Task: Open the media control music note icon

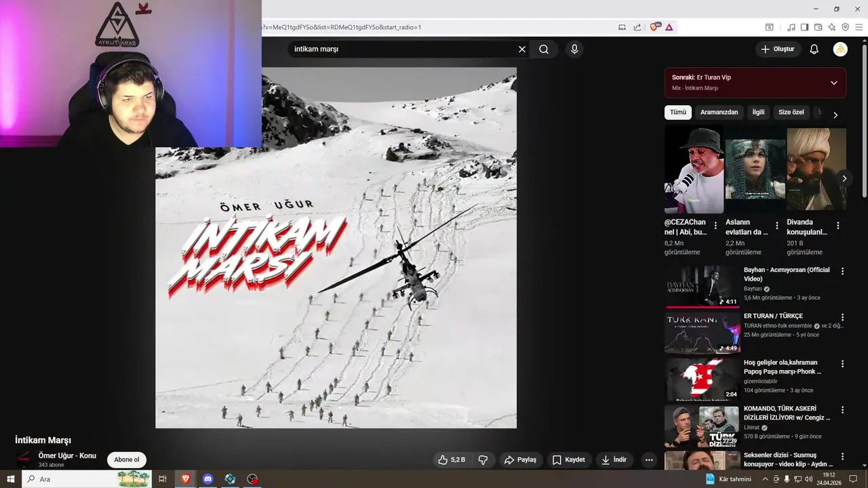Action: coord(791,27)
